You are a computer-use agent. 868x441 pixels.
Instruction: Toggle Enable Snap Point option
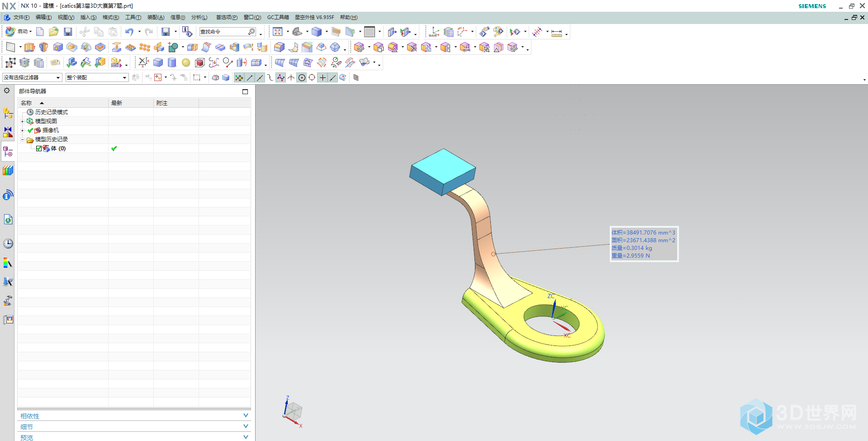coord(239,78)
